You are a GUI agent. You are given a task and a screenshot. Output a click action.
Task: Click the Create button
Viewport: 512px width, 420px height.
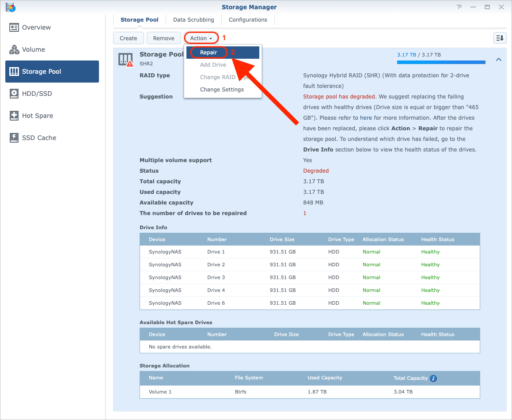(128, 38)
